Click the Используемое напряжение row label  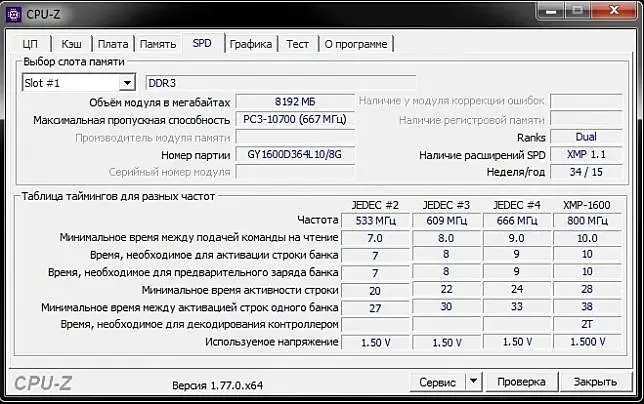click(271, 342)
